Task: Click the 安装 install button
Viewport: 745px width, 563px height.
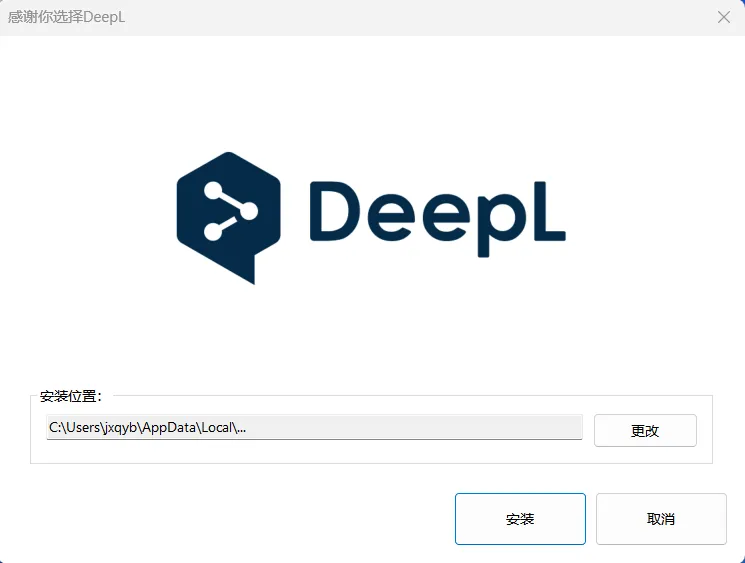Action: coord(520,519)
